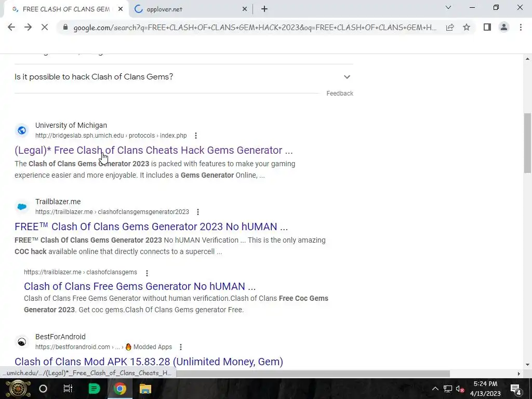Click the Feedback link
The width and height of the screenshot is (532, 399).
[x=340, y=94]
